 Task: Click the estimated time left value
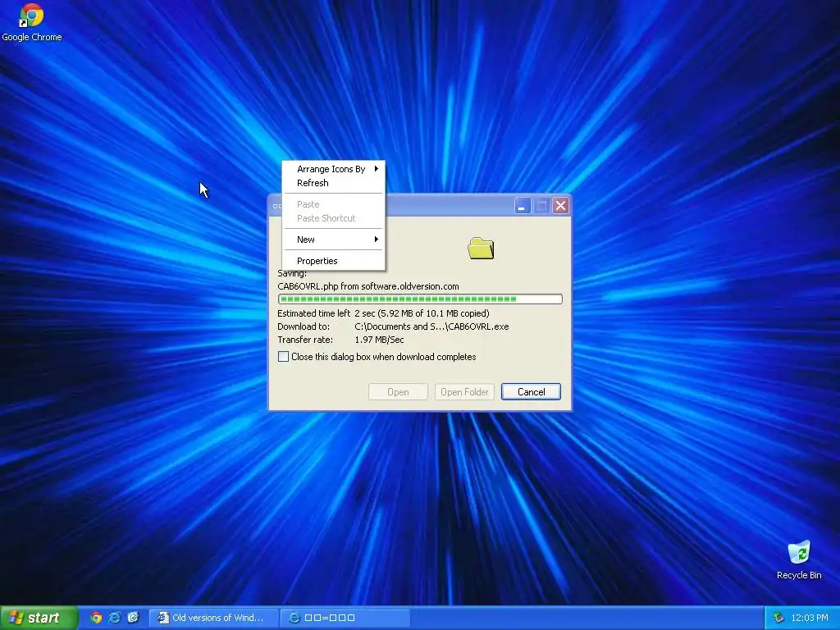coord(422,313)
